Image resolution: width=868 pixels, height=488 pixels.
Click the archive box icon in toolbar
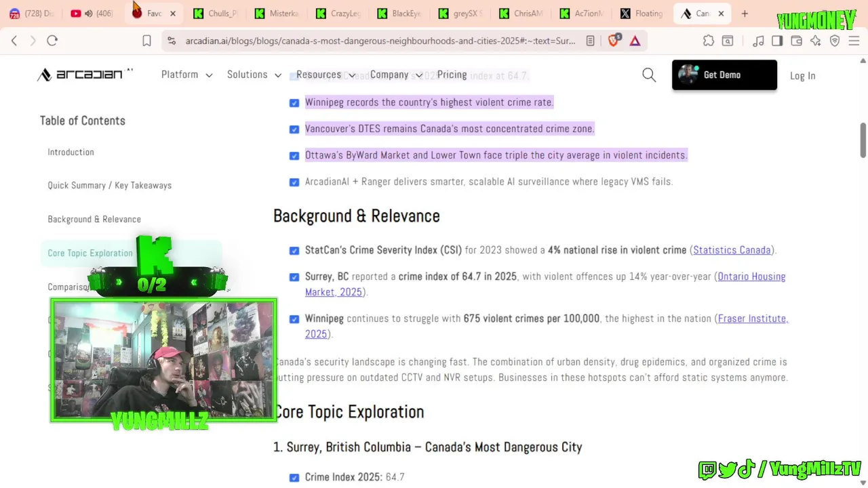pyautogui.click(x=728, y=41)
